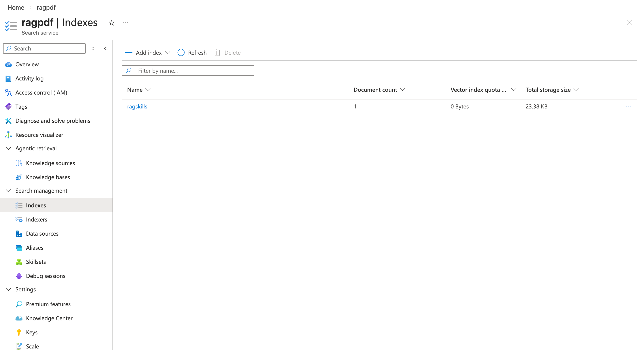Click the Refresh icon in toolbar
The width and height of the screenshot is (644, 350).
coord(181,53)
